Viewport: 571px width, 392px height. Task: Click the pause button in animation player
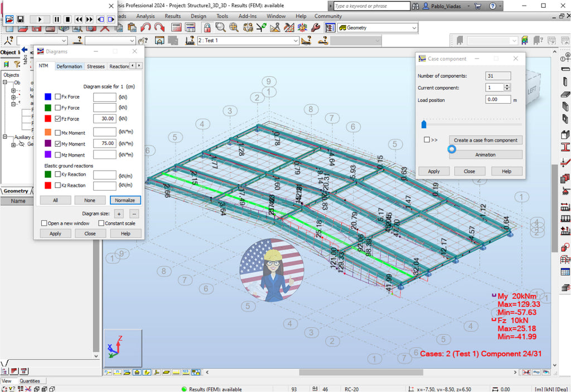coord(56,19)
